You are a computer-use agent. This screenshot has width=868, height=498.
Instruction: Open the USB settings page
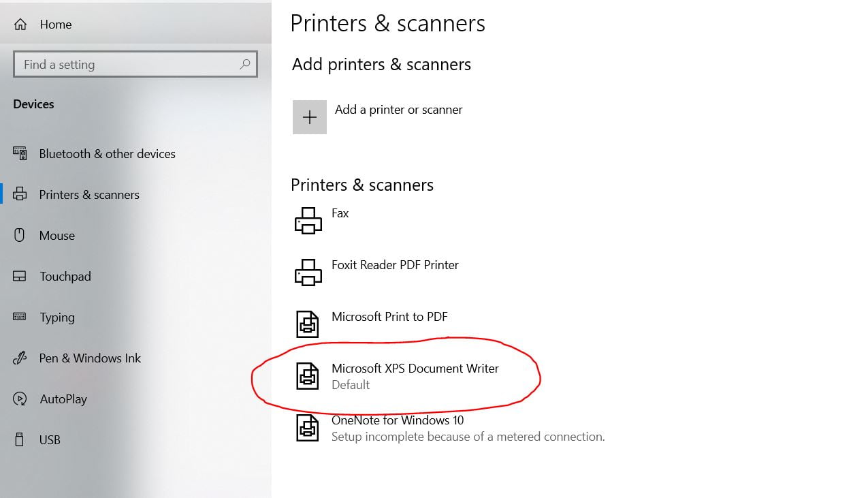pyautogui.click(x=50, y=440)
